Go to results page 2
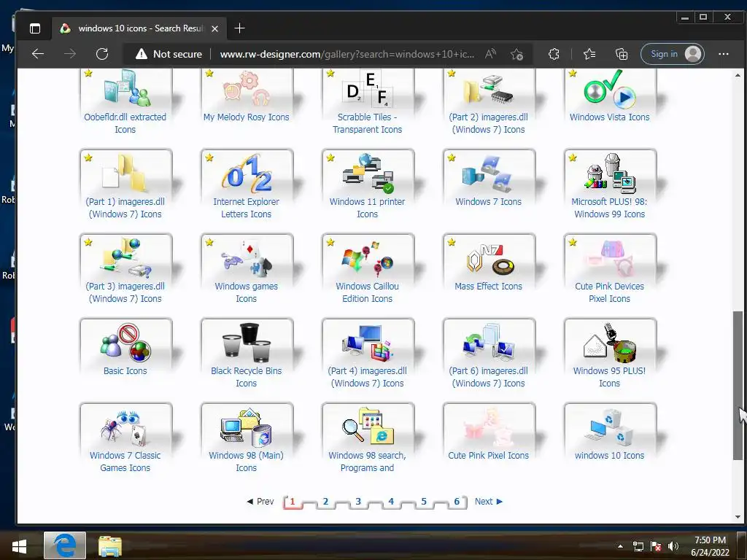Screen dimensions: 747x560 click(x=325, y=502)
